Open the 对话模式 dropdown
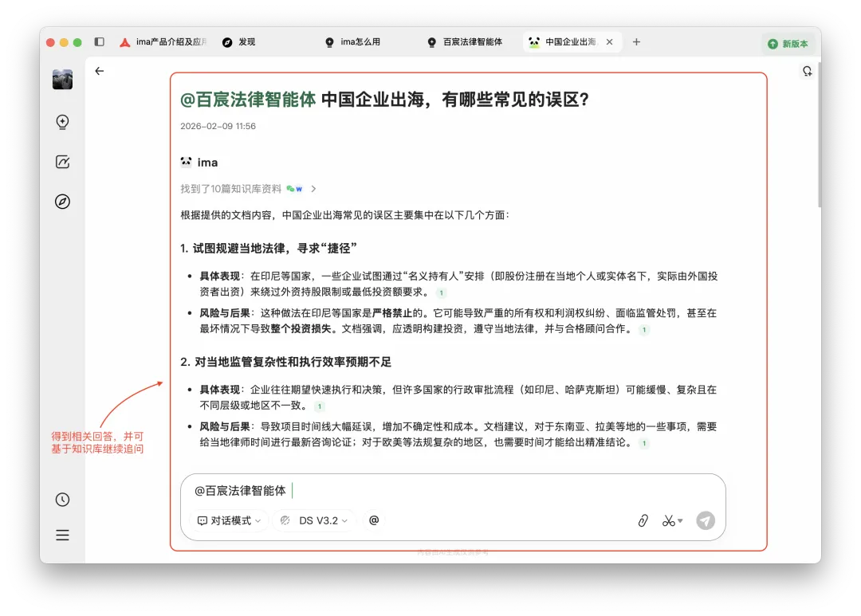This screenshot has height=616, width=861. 230,520
